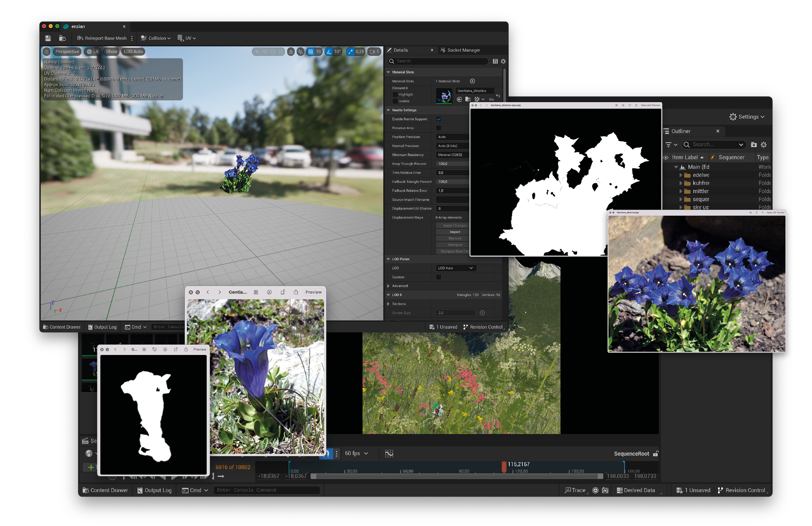Switch to the Socket Manager tab
Viewport: 812px width, 526px height.
[460, 50]
